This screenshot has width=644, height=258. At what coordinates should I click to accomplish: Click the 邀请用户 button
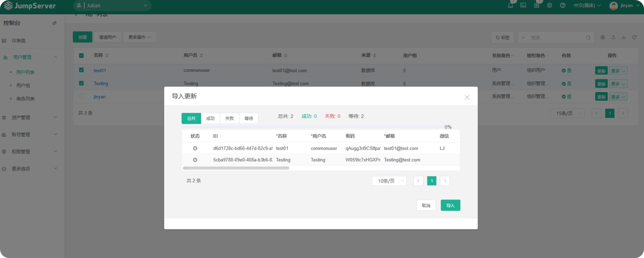(x=107, y=37)
